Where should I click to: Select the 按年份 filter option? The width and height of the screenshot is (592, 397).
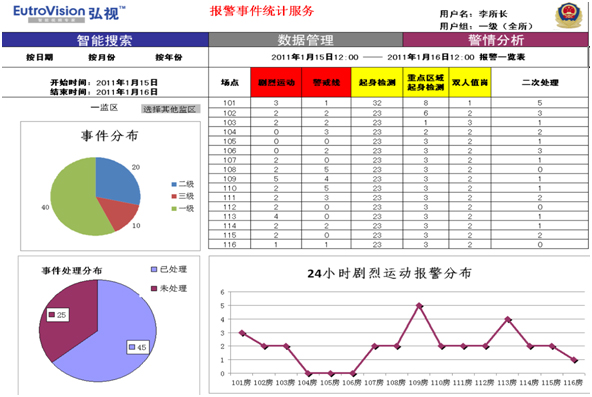coord(169,57)
